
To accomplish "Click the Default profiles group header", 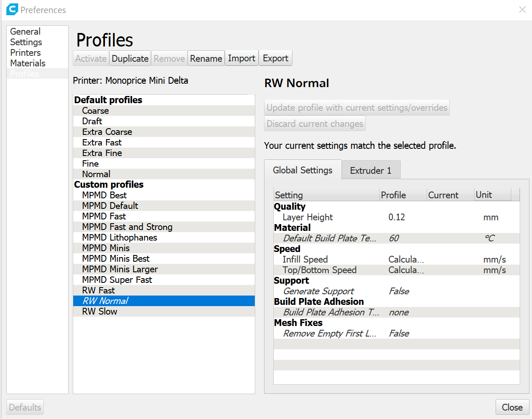I will 108,100.
